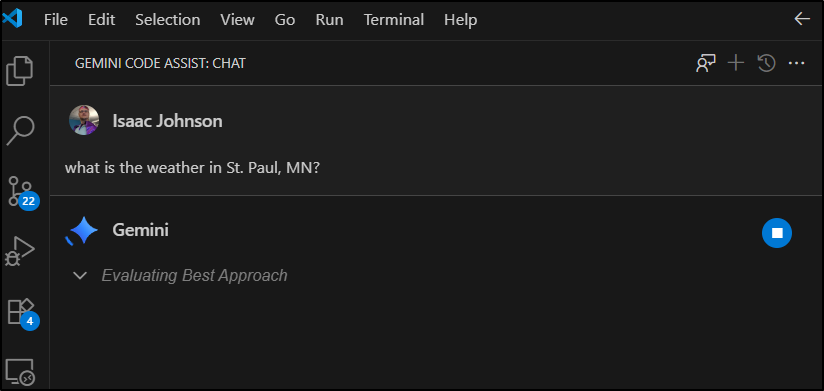
Task: Open the Explorer view in activity bar
Action: (x=20, y=71)
